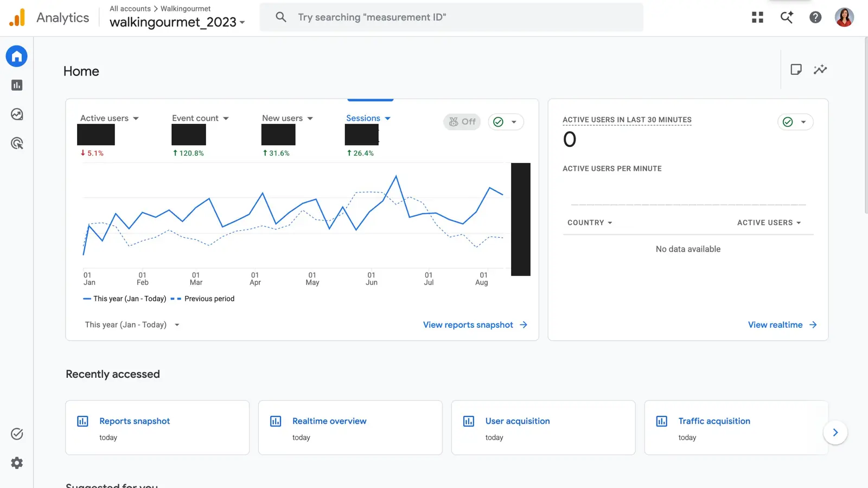
Task: Click the page vertical scrollbar
Action: (865, 125)
